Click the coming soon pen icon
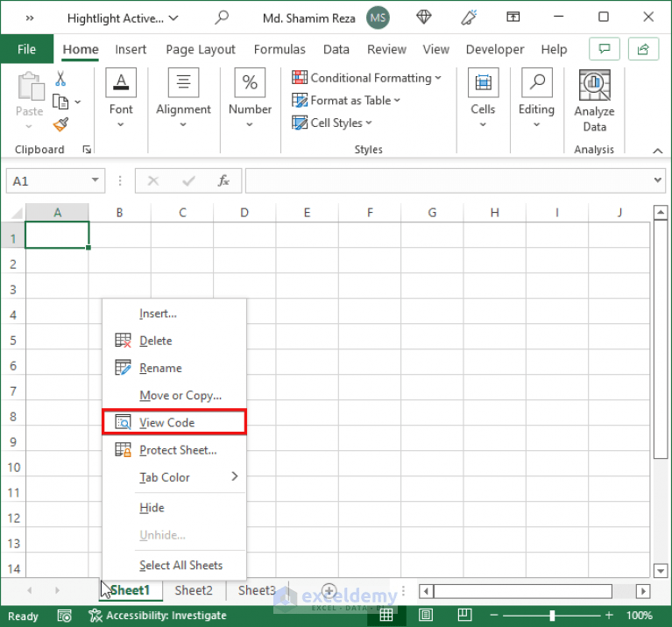This screenshot has height=627, width=672. click(469, 18)
